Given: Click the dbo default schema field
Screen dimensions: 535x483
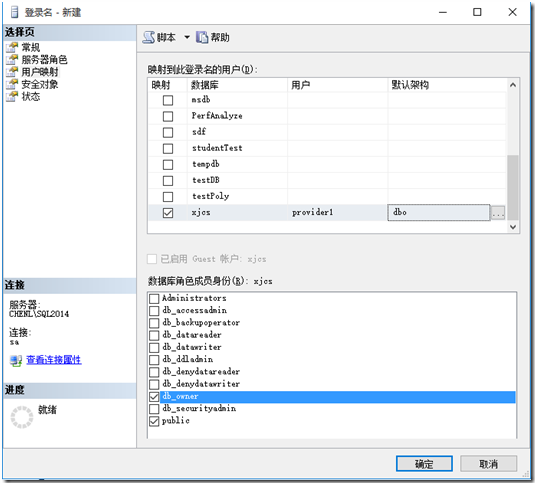Looking at the screenshot, I should [439, 213].
